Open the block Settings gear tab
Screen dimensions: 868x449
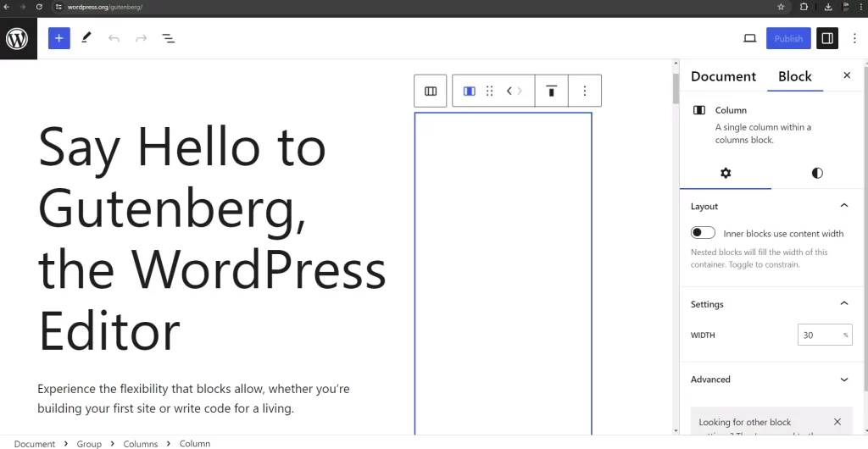pyautogui.click(x=726, y=173)
